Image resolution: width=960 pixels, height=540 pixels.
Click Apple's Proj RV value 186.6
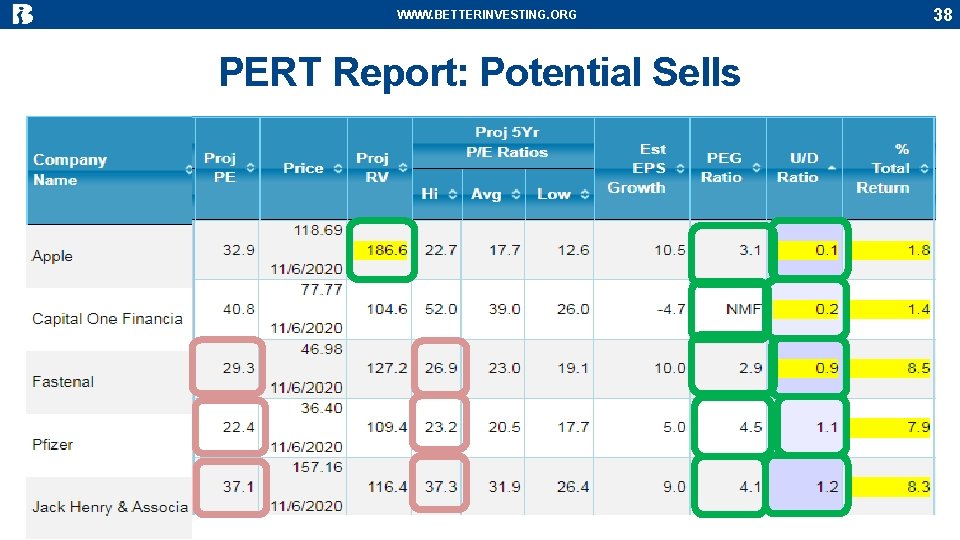point(386,250)
